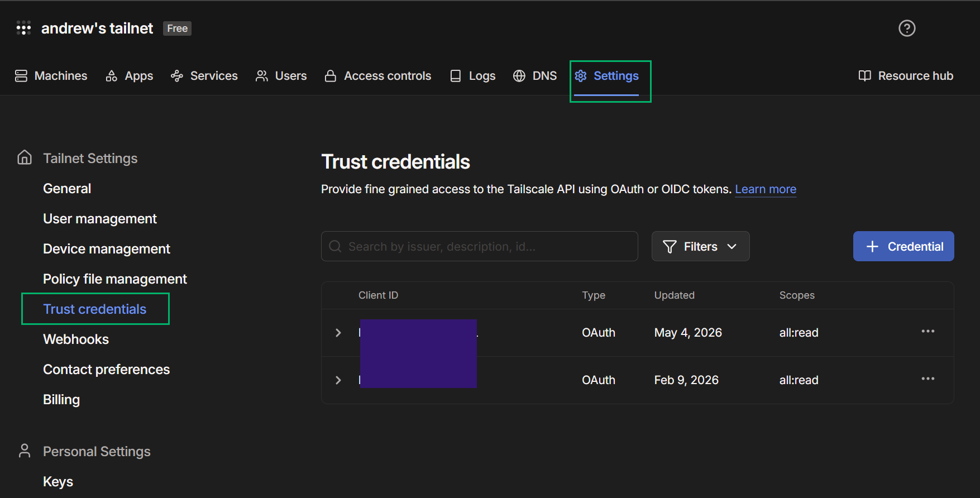
Task: Select Trust credentials in sidebar
Action: [x=95, y=309]
